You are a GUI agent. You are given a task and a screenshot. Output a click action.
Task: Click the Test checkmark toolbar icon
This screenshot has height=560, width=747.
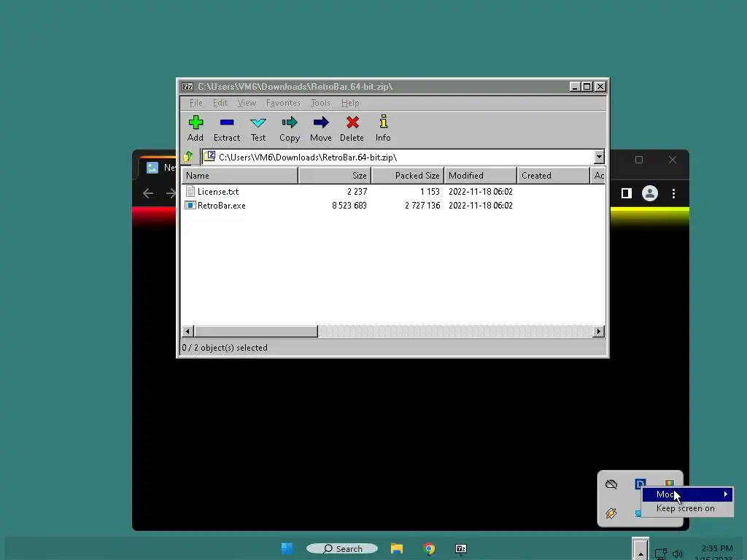[258, 122]
